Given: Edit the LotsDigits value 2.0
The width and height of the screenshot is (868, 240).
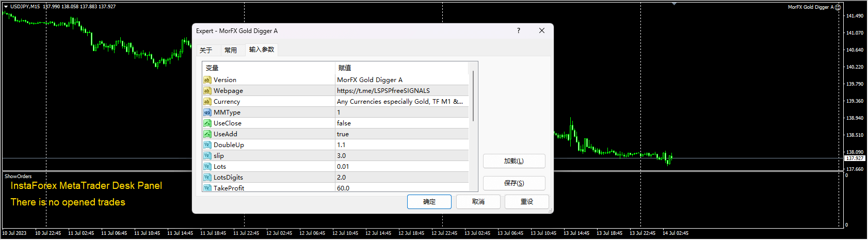Looking at the screenshot, I should tap(402, 178).
